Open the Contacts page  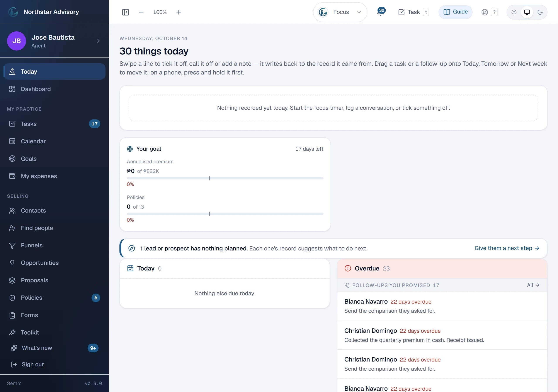point(54,211)
